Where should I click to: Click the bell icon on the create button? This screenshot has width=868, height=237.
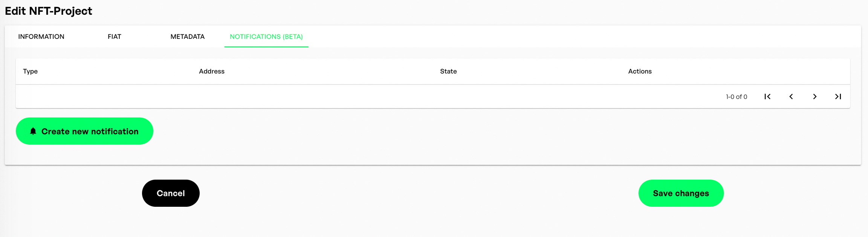coord(33,131)
